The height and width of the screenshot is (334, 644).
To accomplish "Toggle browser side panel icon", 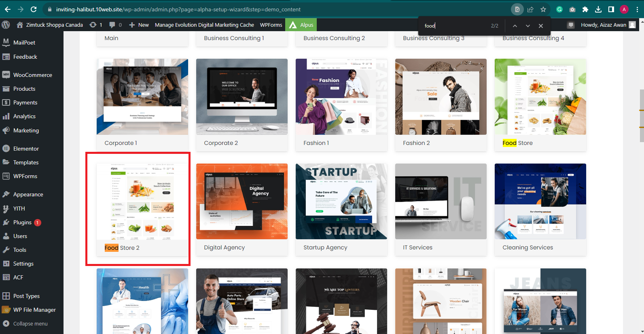I will (611, 9).
